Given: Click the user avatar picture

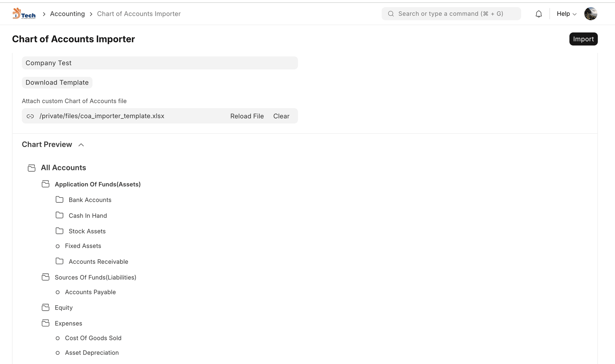Looking at the screenshot, I should (x=590, y=14).
